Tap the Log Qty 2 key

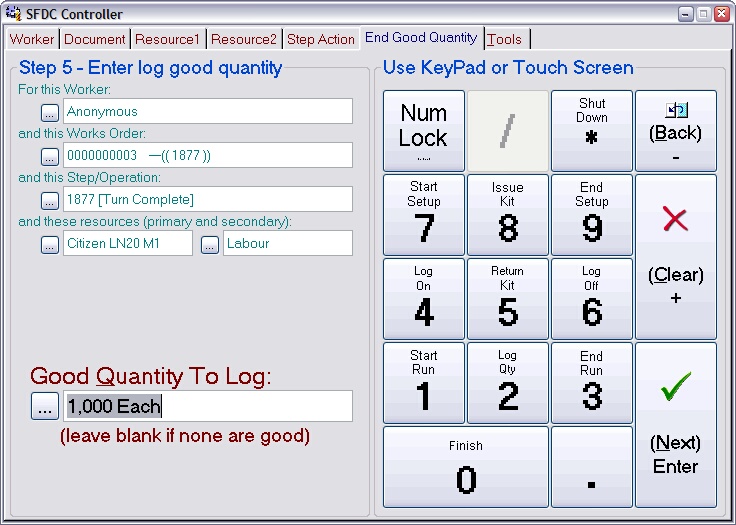(x=508, y=383)
